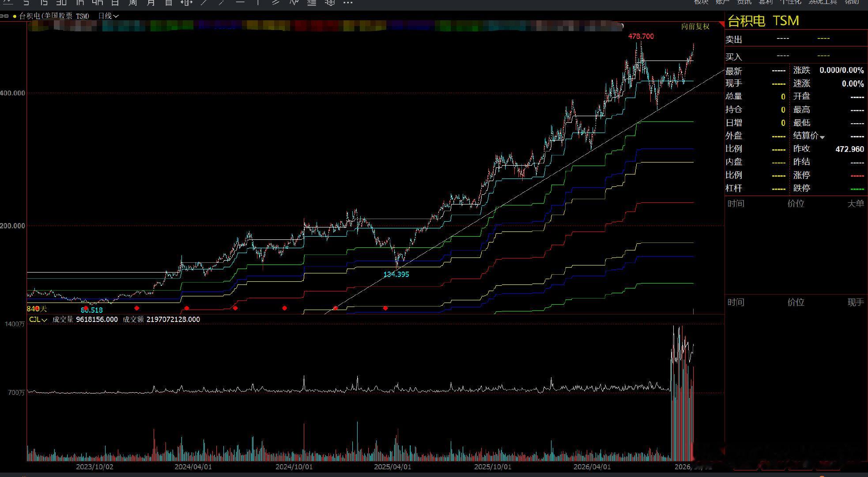
Task: Select the weekly 周 period icon
Action: [x=132, y=2]
